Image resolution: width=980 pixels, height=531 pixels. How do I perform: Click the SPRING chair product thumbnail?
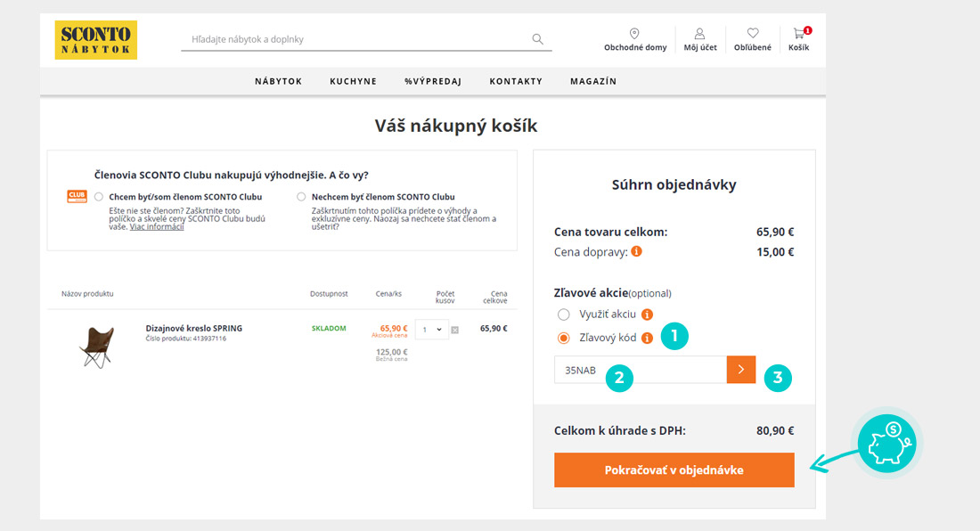(97, 347)
